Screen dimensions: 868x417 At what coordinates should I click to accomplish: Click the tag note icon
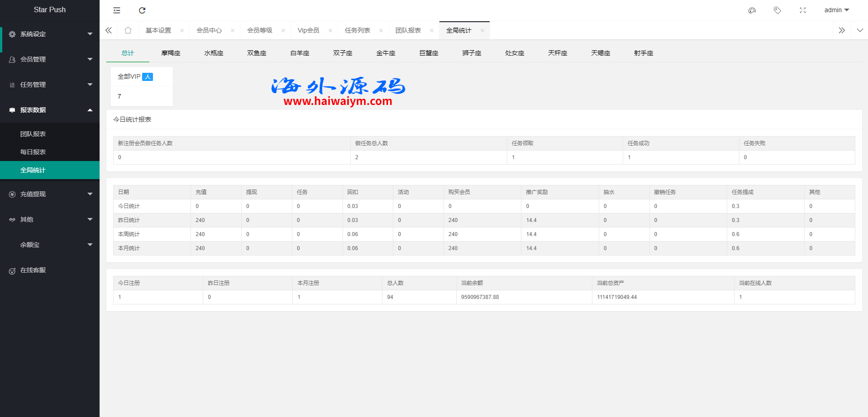[777, 10]
